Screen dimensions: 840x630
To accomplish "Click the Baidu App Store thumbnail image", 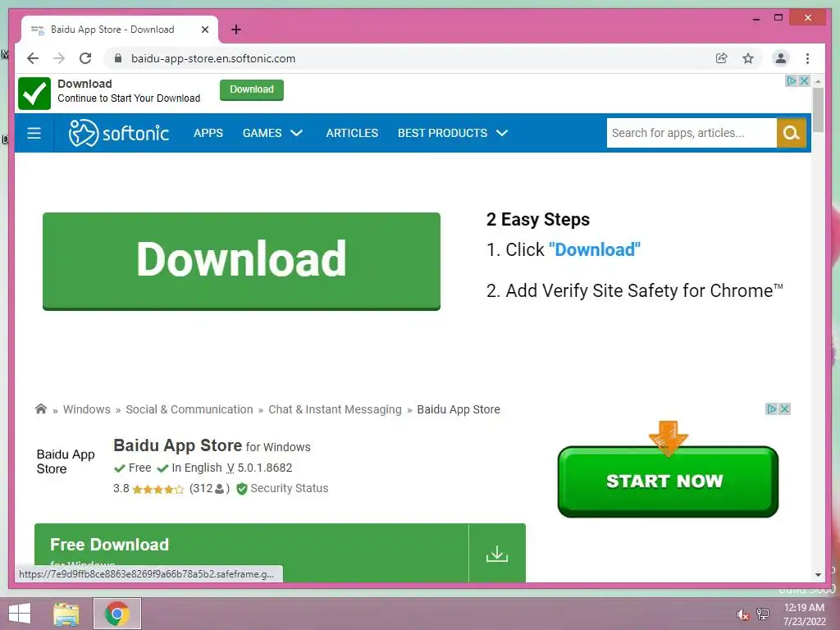I will point(66,461).
